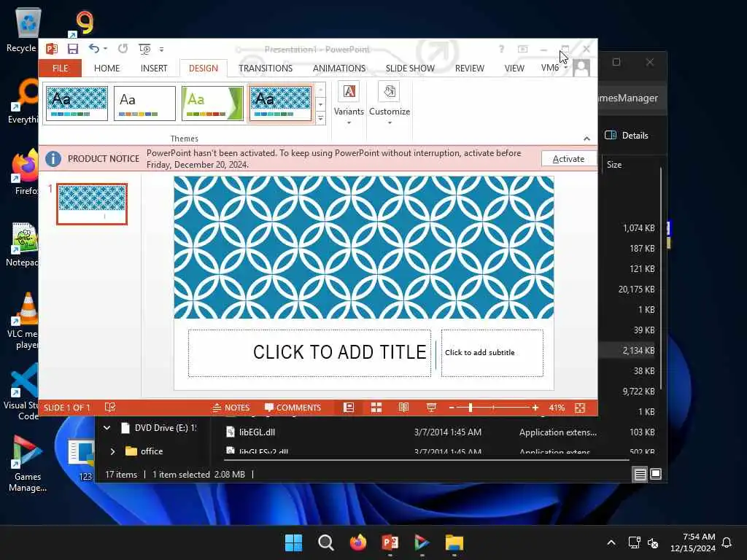
Task: Apply the plain white Office theme
Action: [x=144, y=104]
